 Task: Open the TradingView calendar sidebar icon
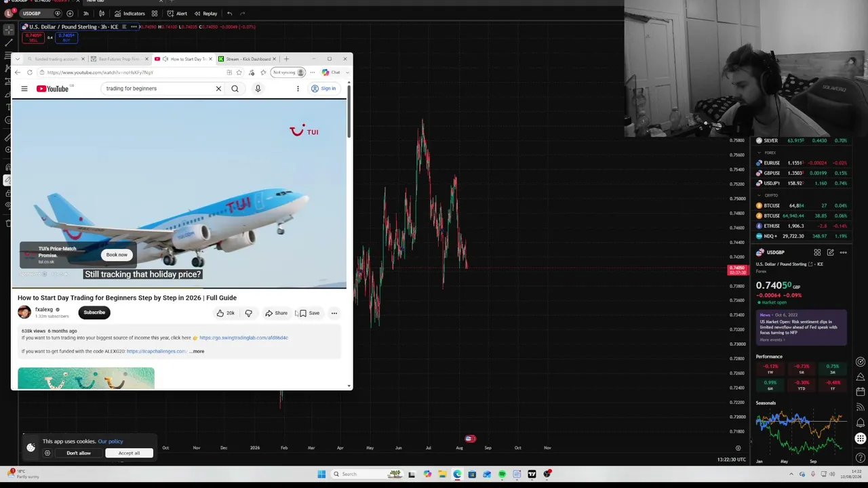pyautogui.click(x=861, y=392)
